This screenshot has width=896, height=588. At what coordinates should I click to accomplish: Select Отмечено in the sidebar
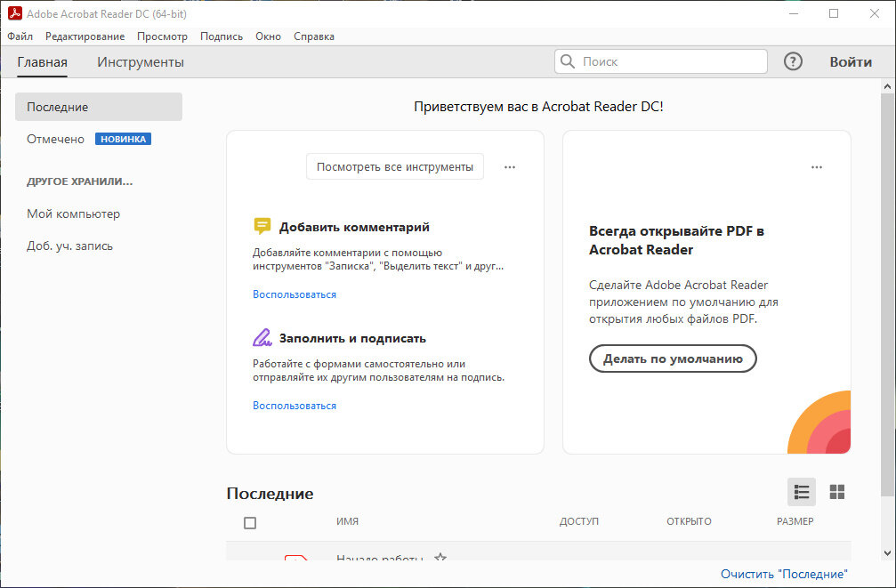pos(55,139)
